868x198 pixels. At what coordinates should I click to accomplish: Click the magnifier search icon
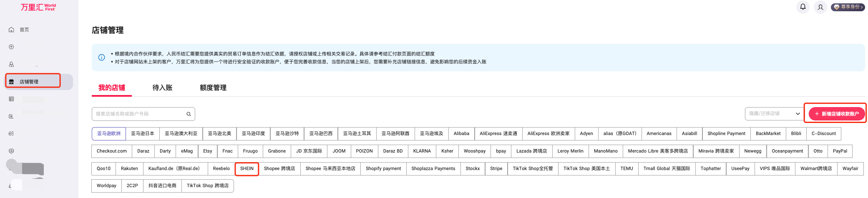(x=189, y=114)
